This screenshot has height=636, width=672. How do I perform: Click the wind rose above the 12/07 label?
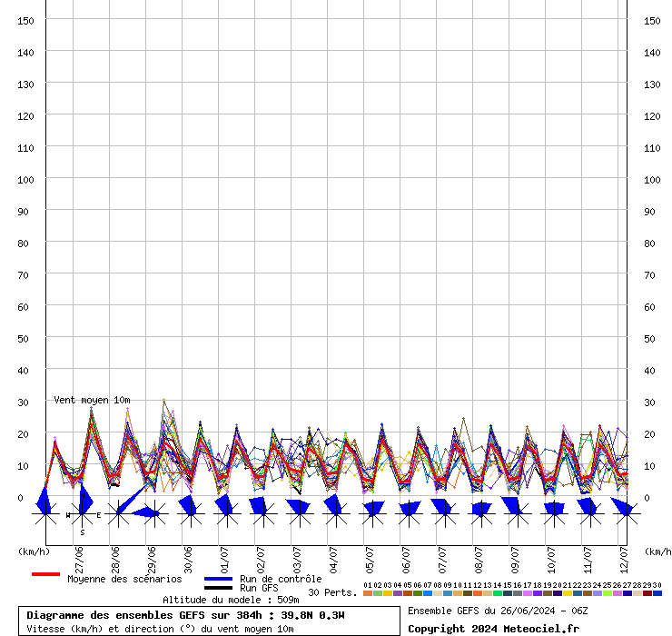click(x=625, y=513)
